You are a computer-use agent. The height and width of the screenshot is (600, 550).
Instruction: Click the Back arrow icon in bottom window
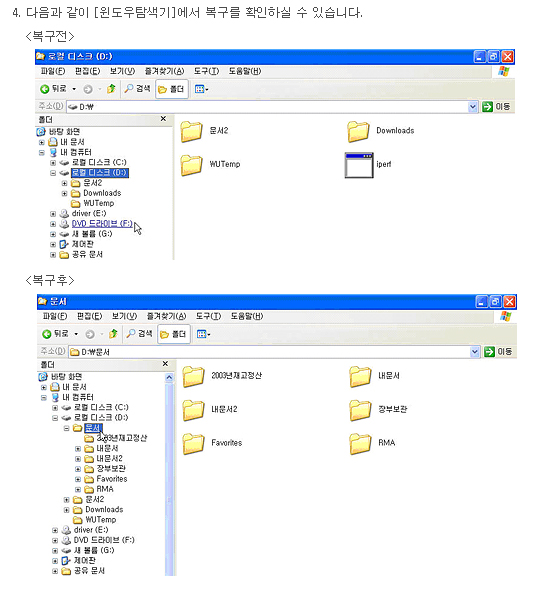(47, 334)
